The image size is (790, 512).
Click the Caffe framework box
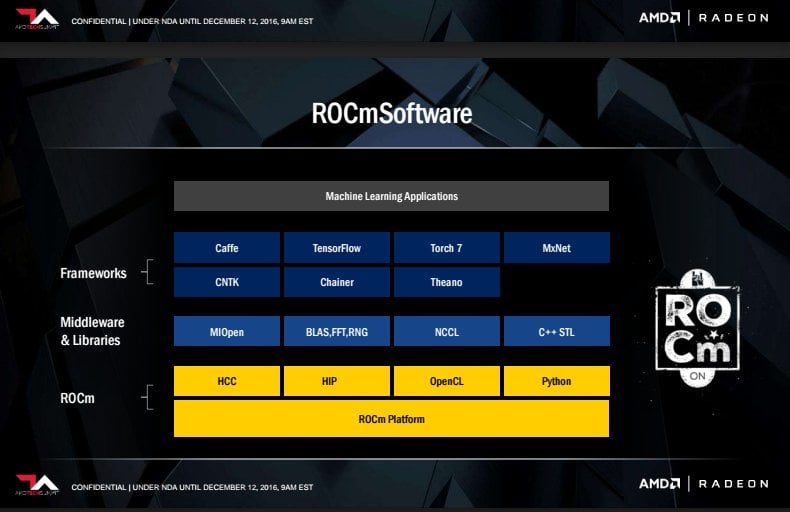[x=227, y=247]
